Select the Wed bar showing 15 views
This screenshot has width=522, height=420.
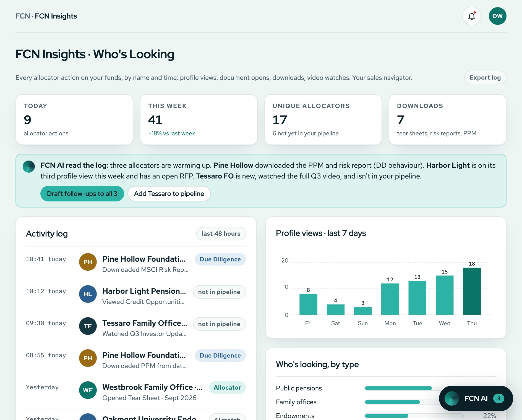[445, 295]
